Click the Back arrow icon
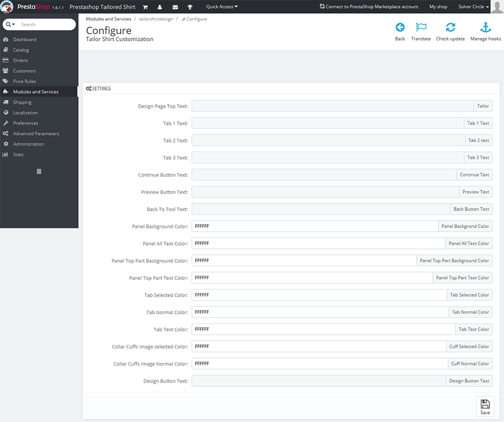504x422 pixels. point(400,27)
